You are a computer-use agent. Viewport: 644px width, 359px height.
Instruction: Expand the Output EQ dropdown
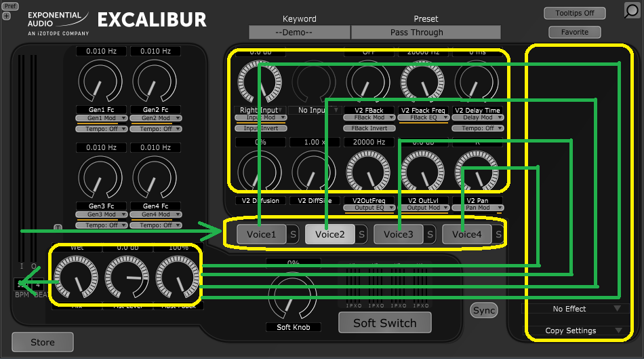pyautogui.click(x=369, y=208)
